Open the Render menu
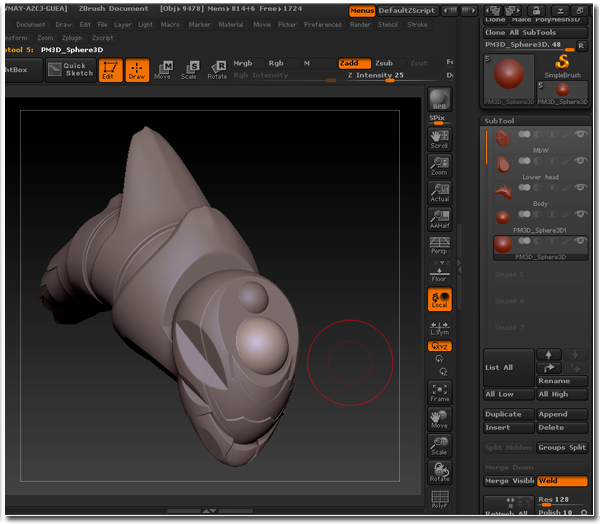The height and width of the screenshot is (524, 600). [360, 24]
